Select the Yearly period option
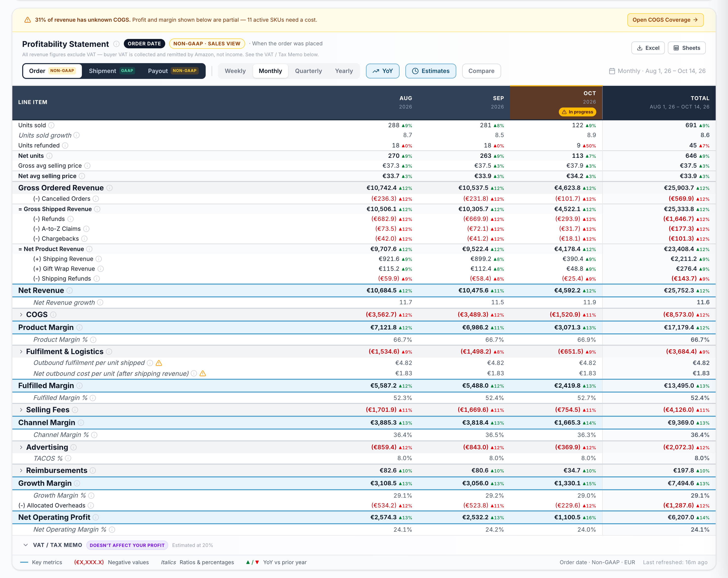Screen dimensions: 728x578 point(344,71)
